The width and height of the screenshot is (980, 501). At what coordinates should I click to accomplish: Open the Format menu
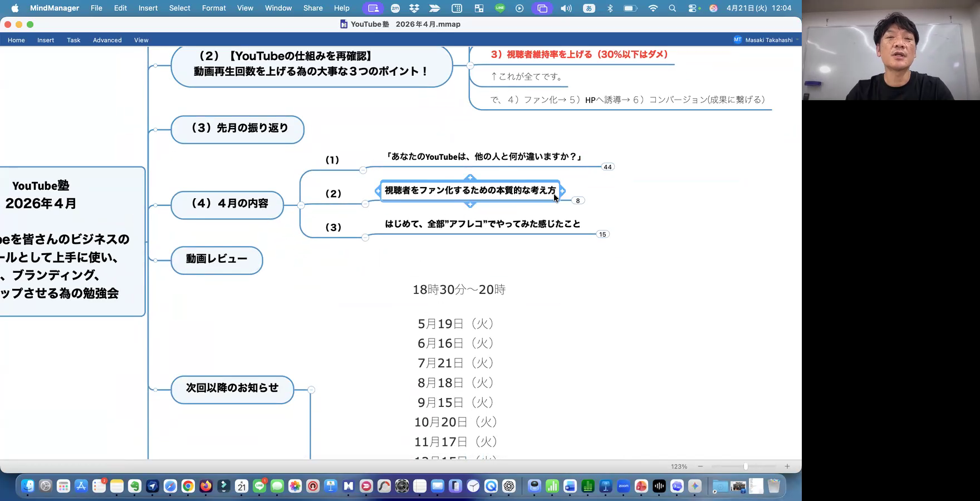coord(214,8)
